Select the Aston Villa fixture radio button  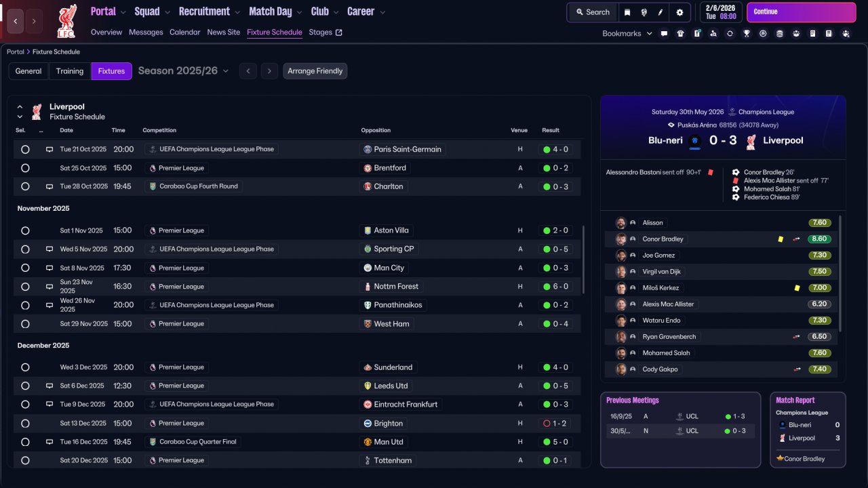point(25,230)
